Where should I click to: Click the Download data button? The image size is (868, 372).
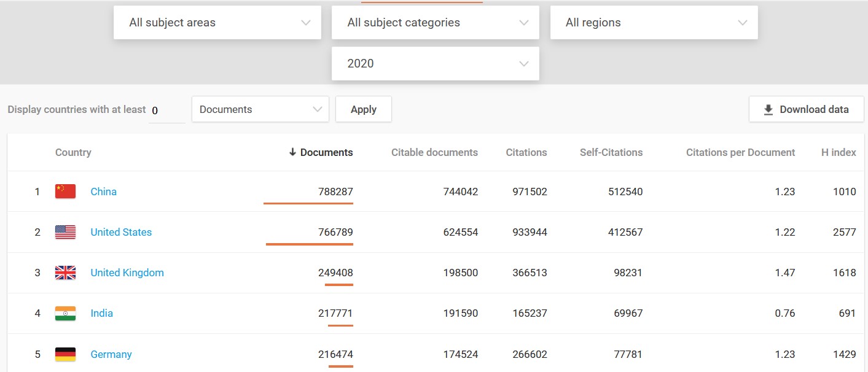coord(807,109)
